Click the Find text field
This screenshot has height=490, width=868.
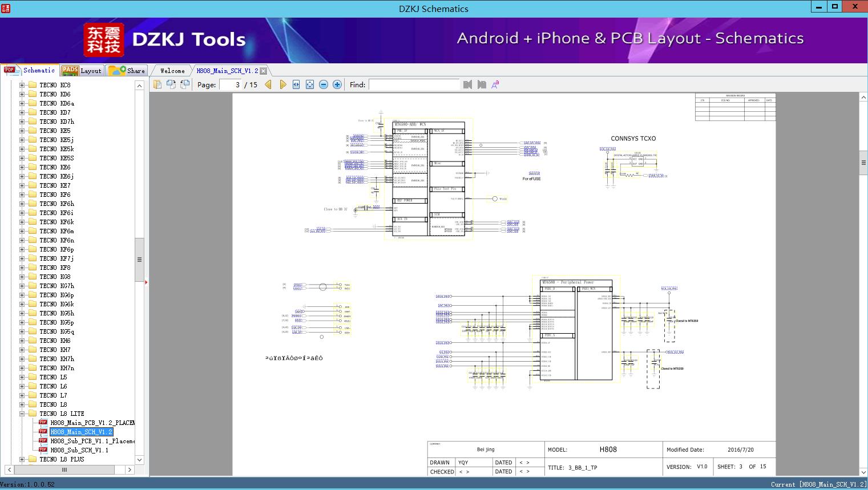pos(414,84)
